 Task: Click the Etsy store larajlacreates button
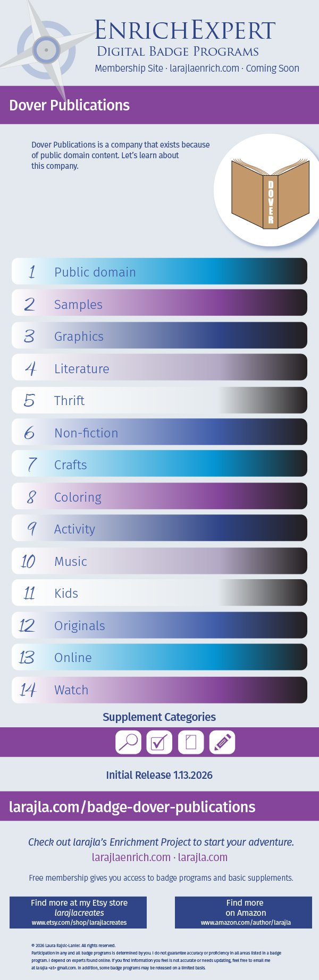click(78, 913)
